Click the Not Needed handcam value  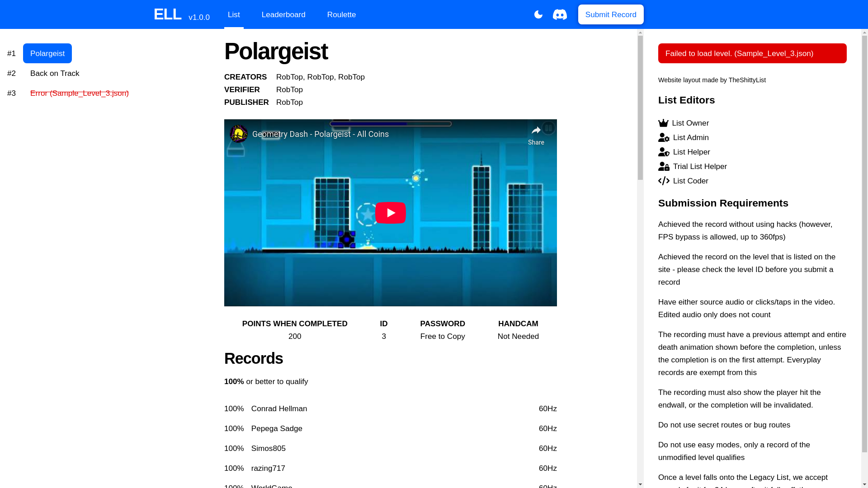click(x=518, y=336)
